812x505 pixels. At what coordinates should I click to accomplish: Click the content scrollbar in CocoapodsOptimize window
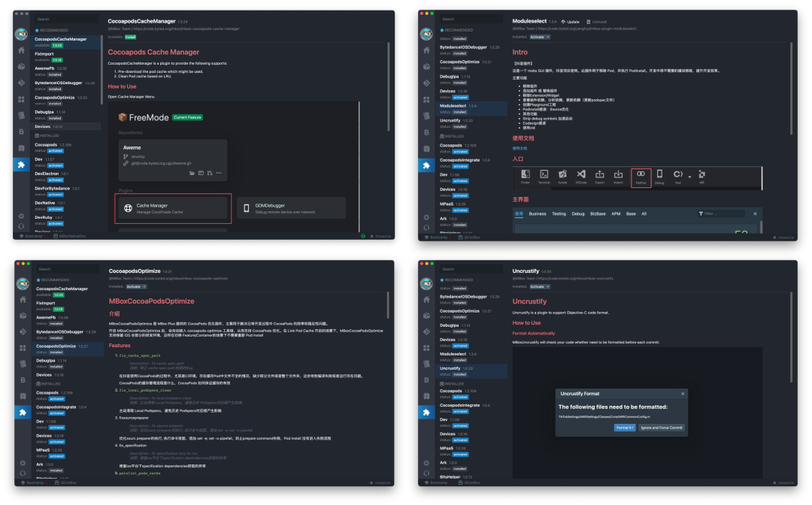(x=388, y=305)
